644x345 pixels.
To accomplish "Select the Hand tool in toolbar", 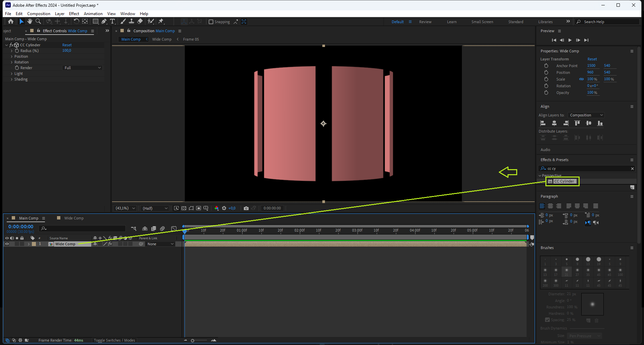I will [30, 21].
